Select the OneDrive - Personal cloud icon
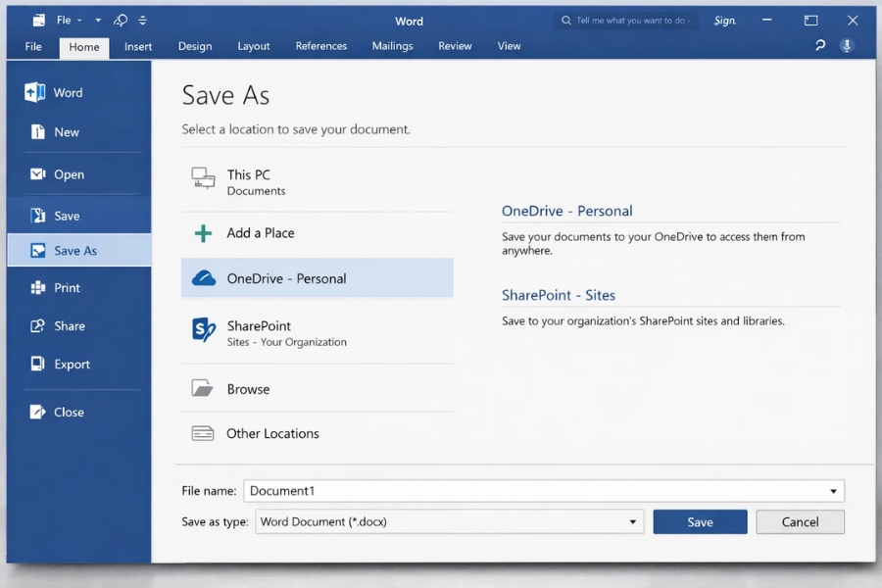Viewport: 882px width, 588px height. coord(203,277)
